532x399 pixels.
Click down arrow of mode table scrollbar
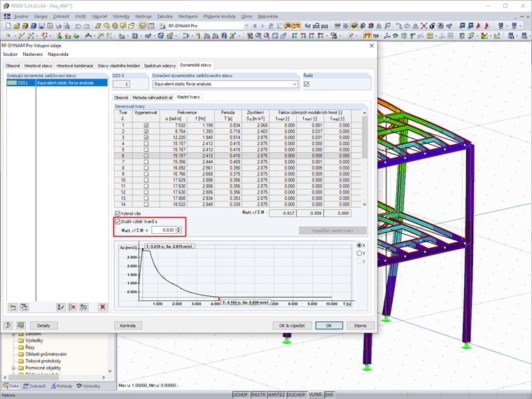tap(365, 204)
